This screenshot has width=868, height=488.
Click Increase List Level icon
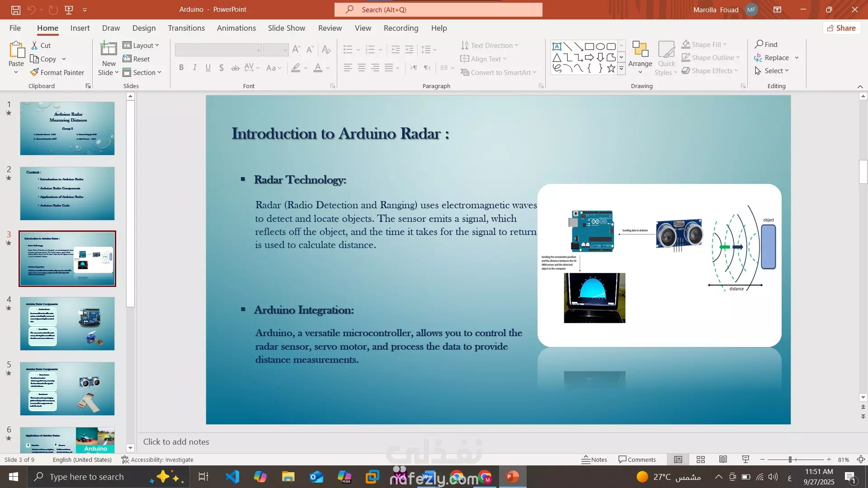pyautogui.click(x=409, y=49)
